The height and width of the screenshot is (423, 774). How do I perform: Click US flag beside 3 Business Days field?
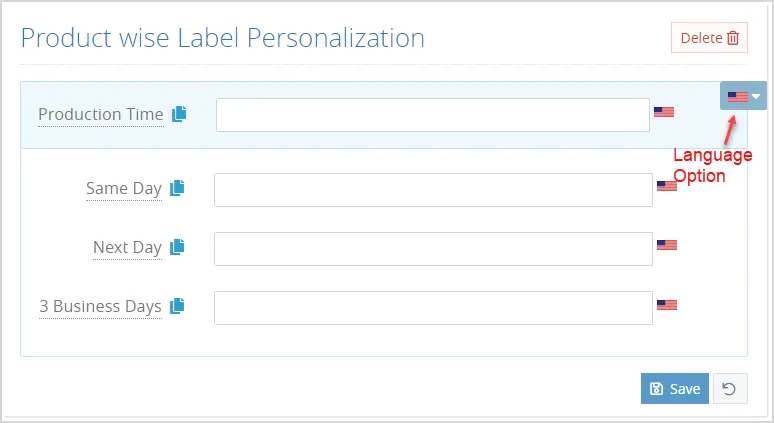tap(666, 305)
